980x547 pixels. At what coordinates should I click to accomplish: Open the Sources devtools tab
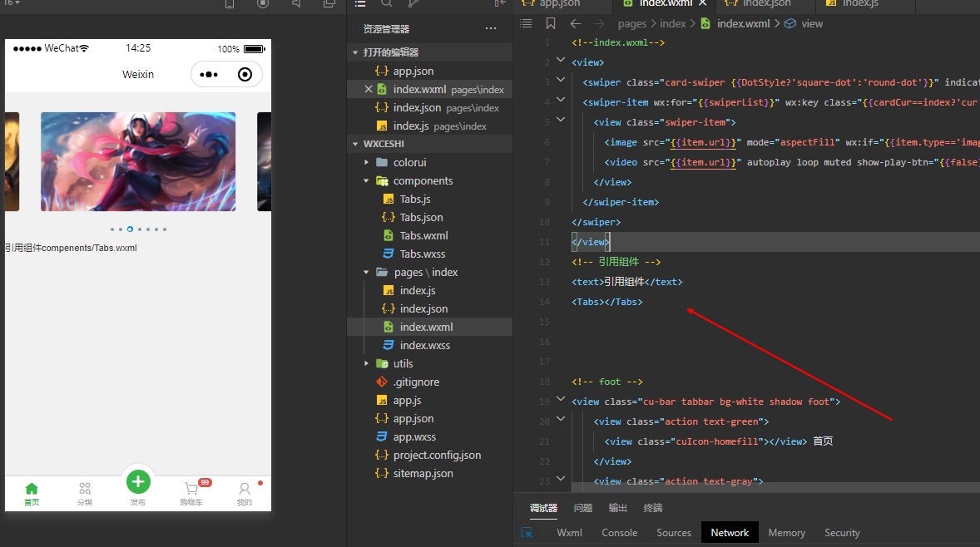[674, 533]
